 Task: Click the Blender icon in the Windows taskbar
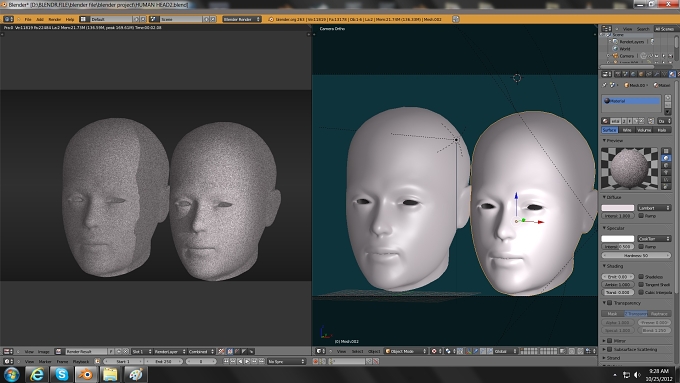(85, 374)
